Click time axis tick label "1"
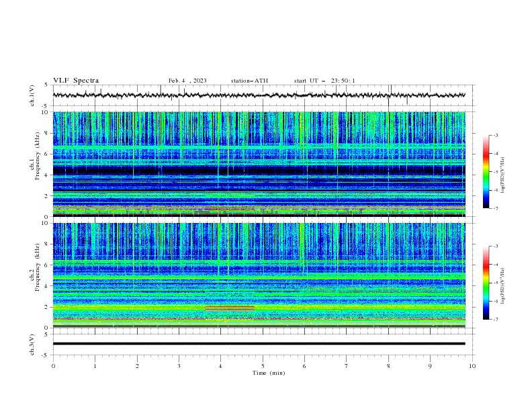The width and height of the screenshot is (532, 411). point(95,366)
